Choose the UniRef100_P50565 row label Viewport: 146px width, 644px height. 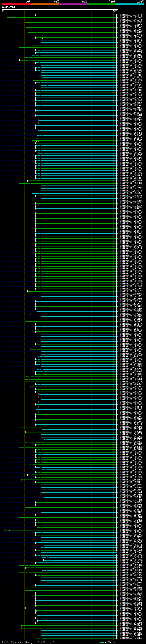coord(131,608)
